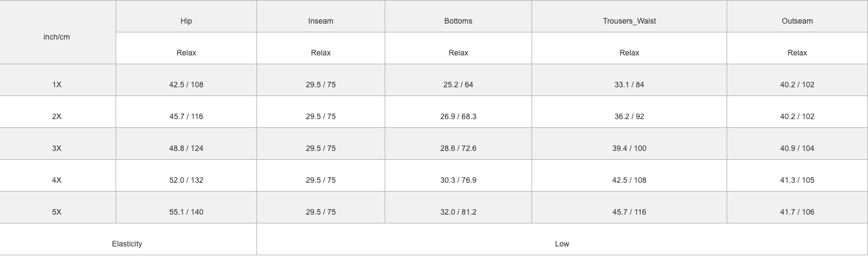Click the 42.5 / 108 hip value for 1X
Image resolution: width=868 pixels, height=258 pixels.
186,85
